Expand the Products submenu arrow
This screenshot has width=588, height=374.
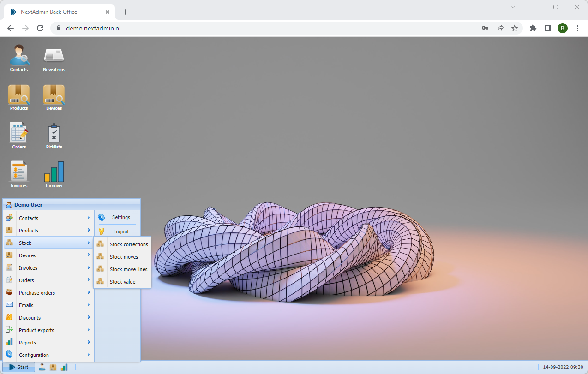tap(89, 230)
